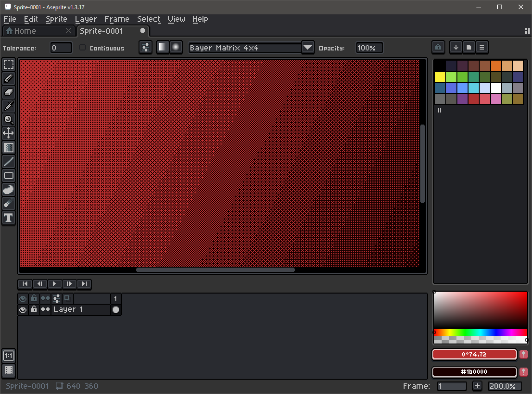This screenshot has height=394, width=532.
Task: Select the Rectangular Marquee tool
Action: [8, 64]
